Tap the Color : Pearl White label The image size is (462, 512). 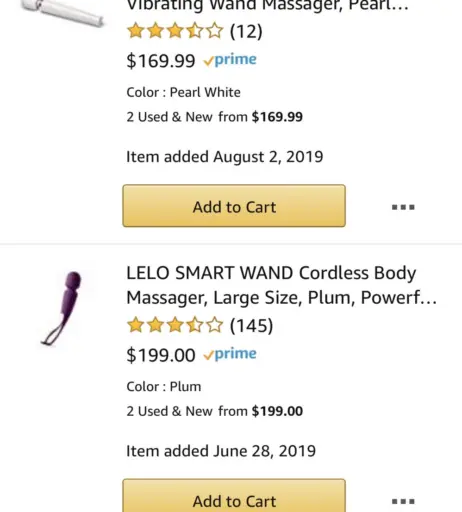(x=183, y=92)
